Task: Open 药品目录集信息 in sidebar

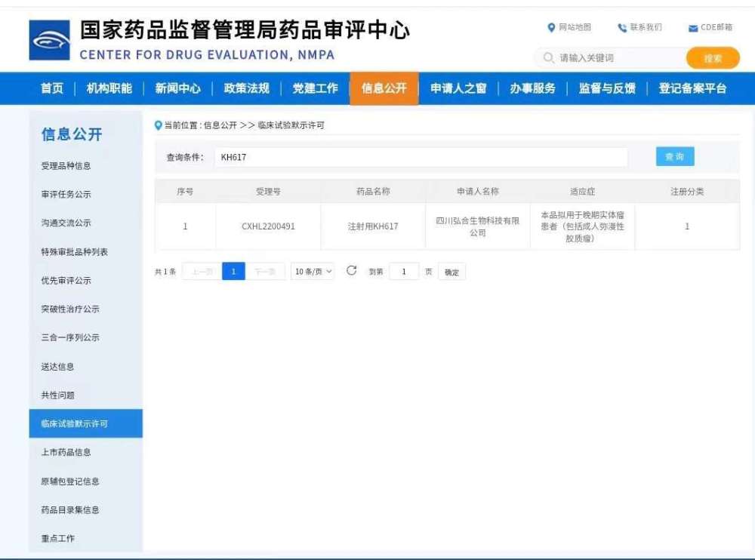Action: point(70,510)
